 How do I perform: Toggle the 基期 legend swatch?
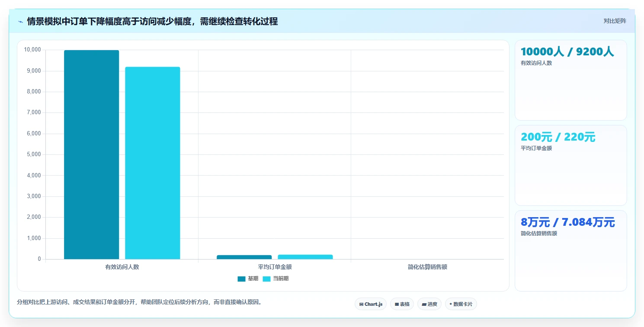click(241, 279)
